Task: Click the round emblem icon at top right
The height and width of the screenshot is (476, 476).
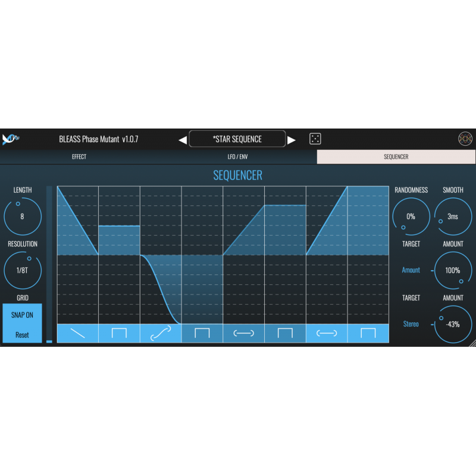Action: [465, 139]
